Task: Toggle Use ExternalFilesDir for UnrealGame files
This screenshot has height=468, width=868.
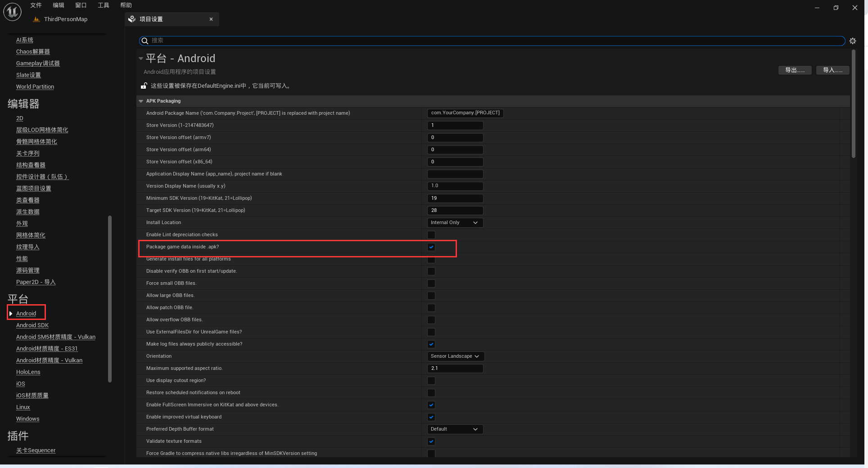Action: point(431,332)
